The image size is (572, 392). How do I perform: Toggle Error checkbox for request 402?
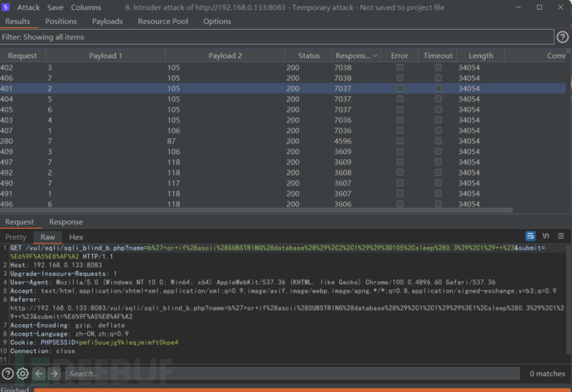pyautogui.click(x=400, y=67)
